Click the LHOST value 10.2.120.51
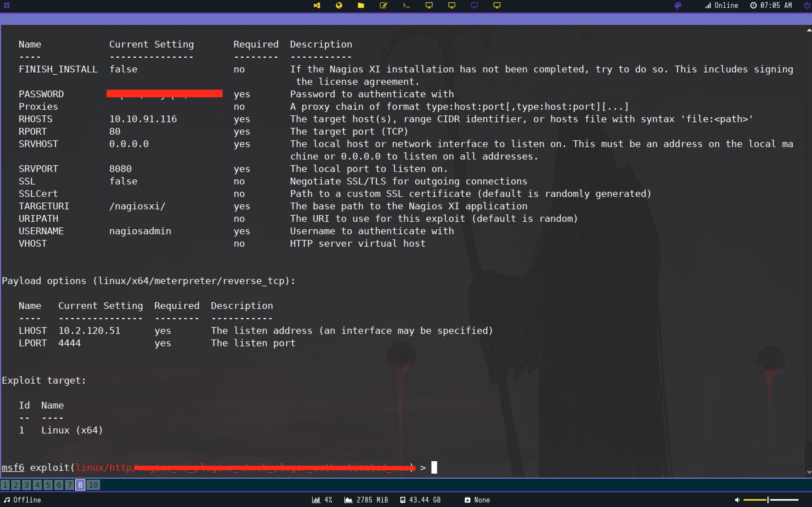Viewport: 812px width, 507px height. click(x=89, y=331)
